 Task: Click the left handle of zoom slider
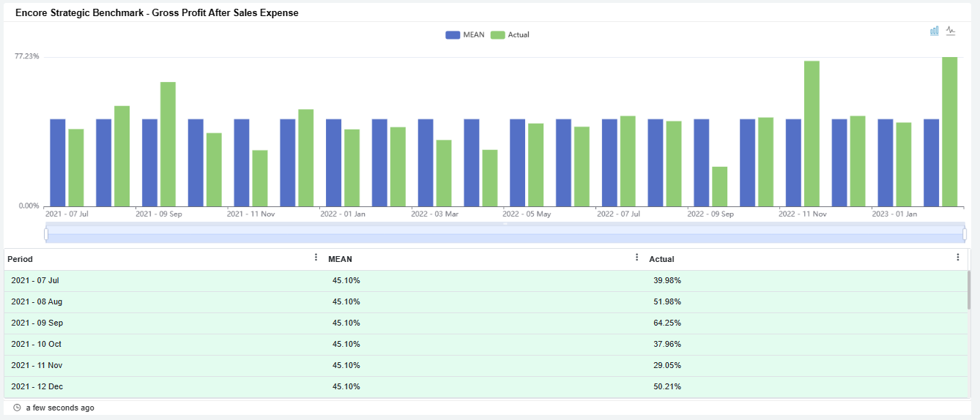[x=46, y=234]
